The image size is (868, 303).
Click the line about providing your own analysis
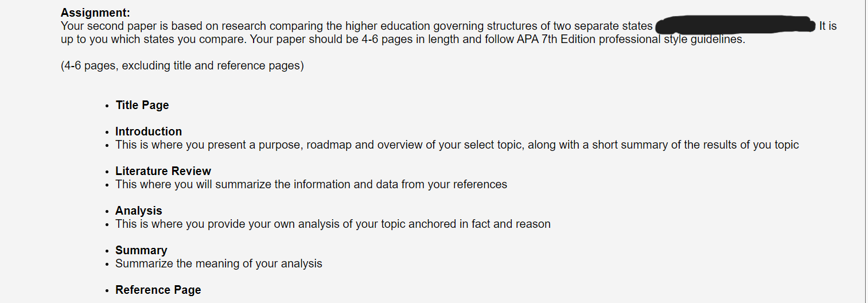[x=333, y=224]
